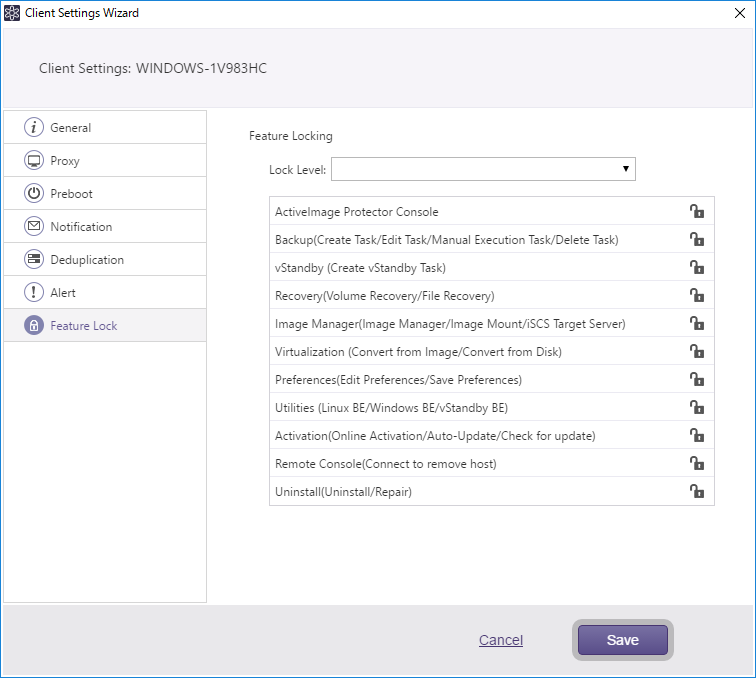This screenshot has width=756, height=678.
Task: Click the Notification envelope icon
Action: tap(34, 226)
